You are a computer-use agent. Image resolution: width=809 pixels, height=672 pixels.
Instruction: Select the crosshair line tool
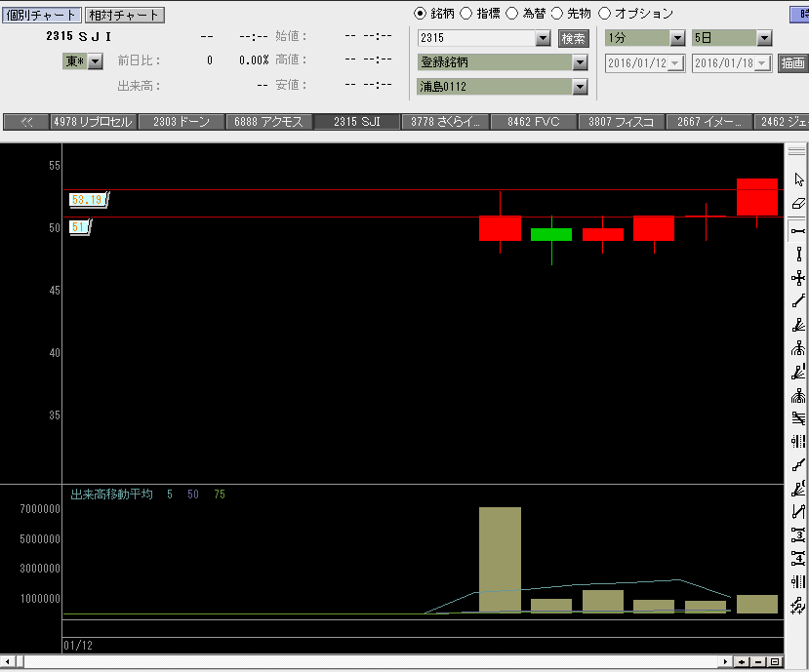798,278
